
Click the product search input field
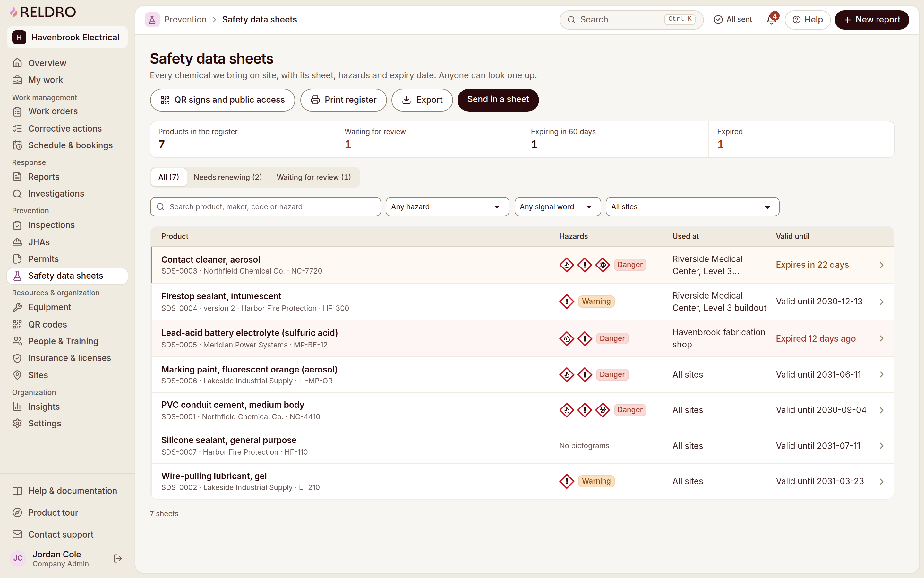[265, 207]
